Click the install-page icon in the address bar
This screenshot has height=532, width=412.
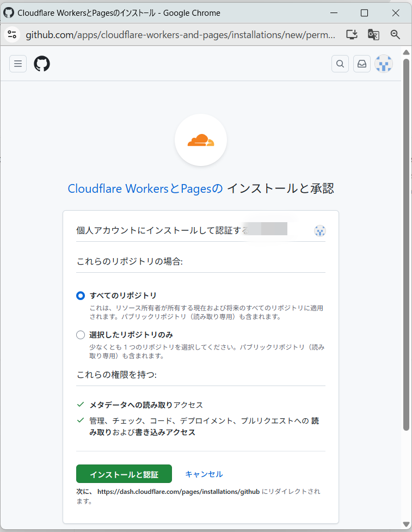coord(352,34)
